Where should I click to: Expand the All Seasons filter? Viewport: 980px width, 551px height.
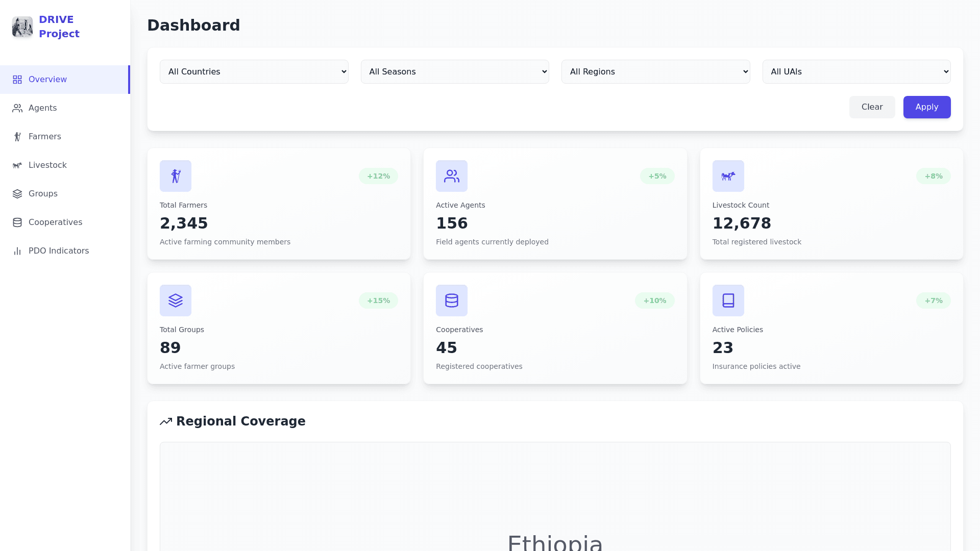pos(455,71)
